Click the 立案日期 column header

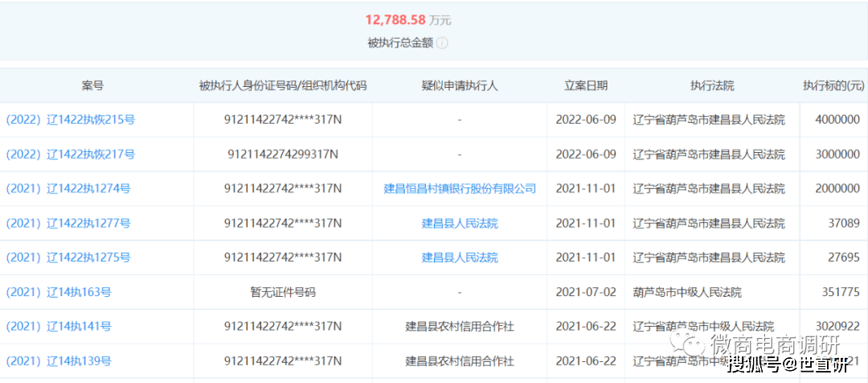pos(586,85)
